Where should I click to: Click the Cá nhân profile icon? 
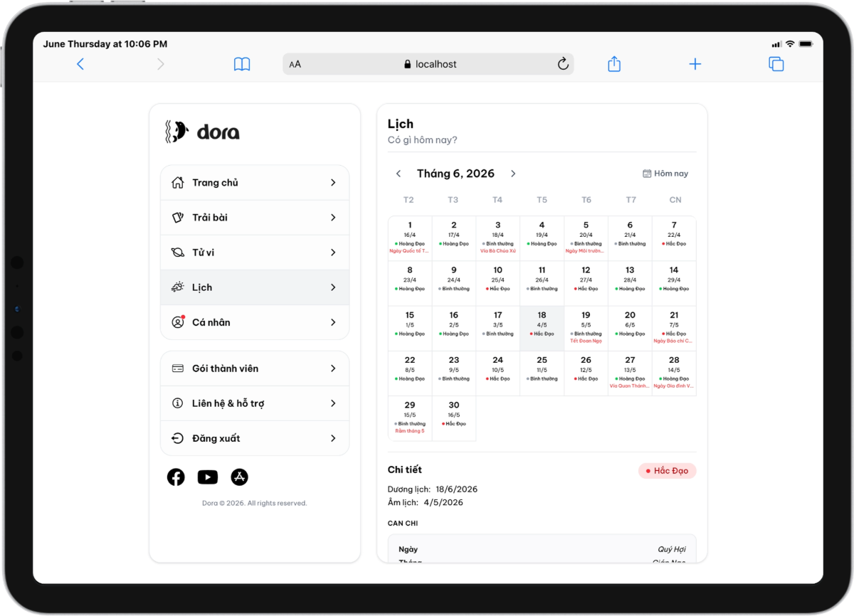pyautogui.click(x=178, y=322)
